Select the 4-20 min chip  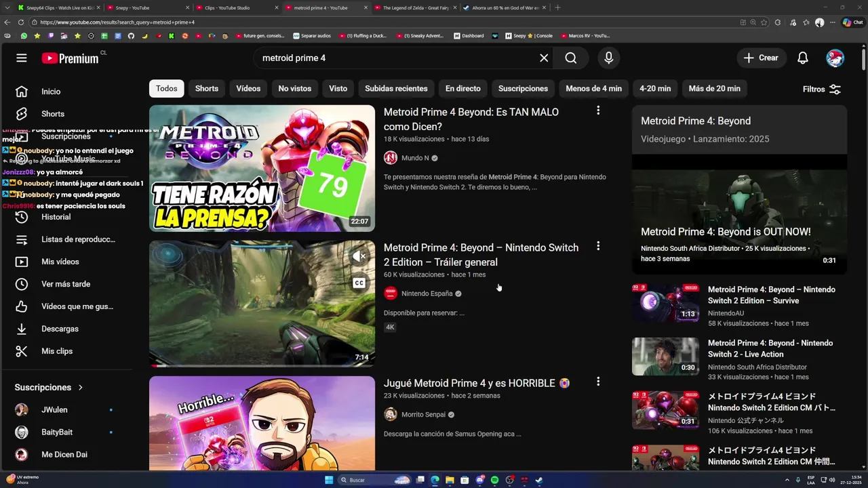655,89
